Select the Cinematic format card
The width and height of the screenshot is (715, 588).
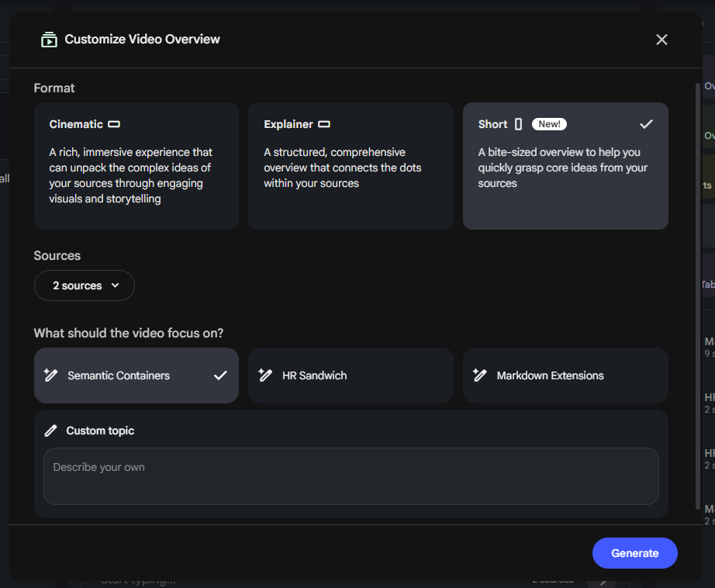[x=136, y=165]
